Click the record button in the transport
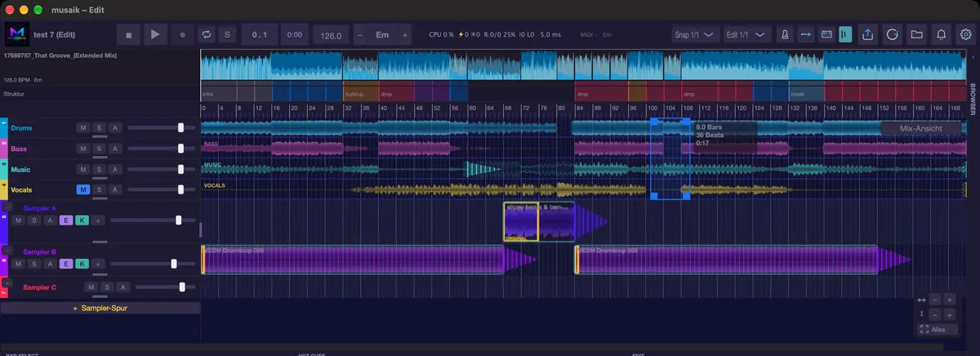 pyautogui.click(x=182, y=35)
